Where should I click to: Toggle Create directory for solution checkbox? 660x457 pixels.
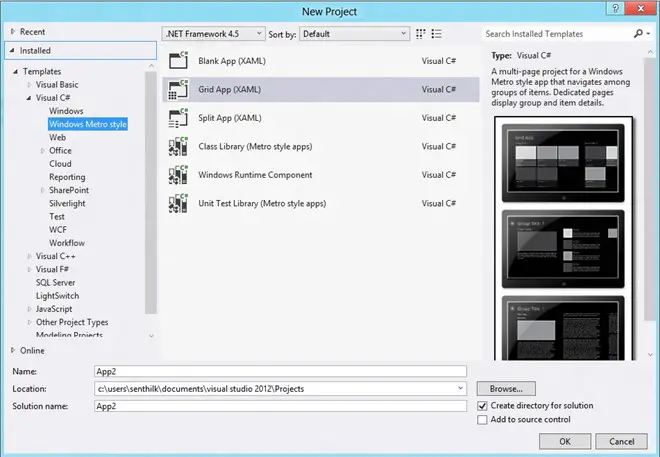pyautogui.click(x=482, y=406)
